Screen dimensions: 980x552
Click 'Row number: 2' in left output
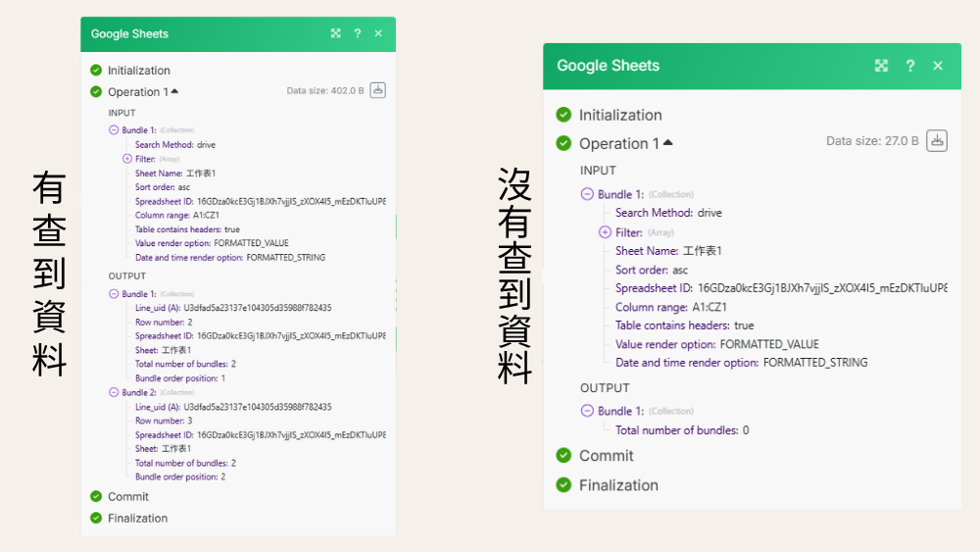point(164,322)
